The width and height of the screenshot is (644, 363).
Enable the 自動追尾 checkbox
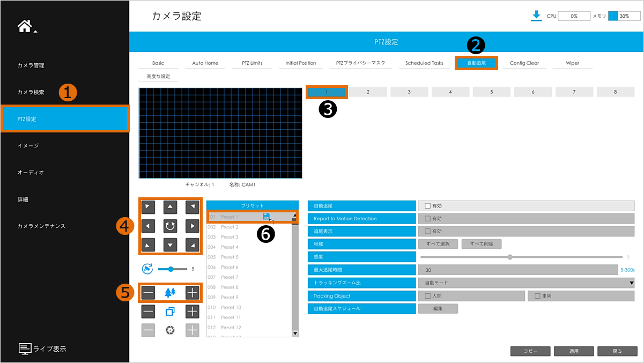point(427,205)
